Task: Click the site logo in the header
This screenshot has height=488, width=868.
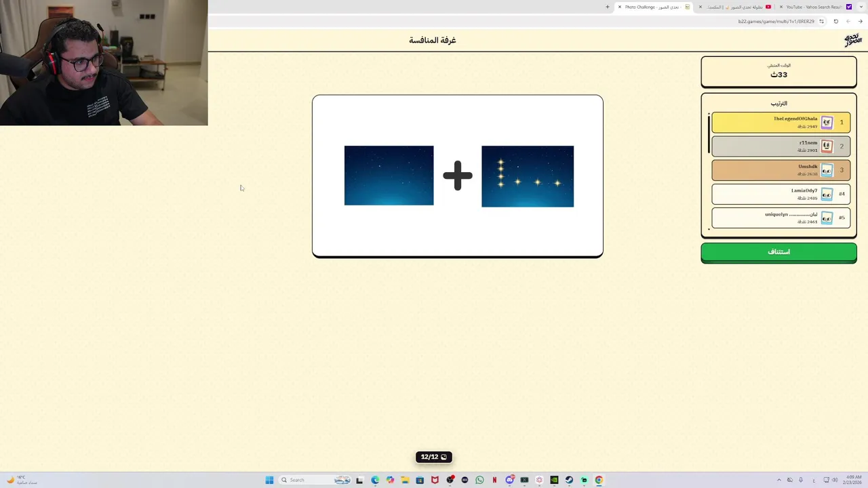Action: (x=852, y=40)
